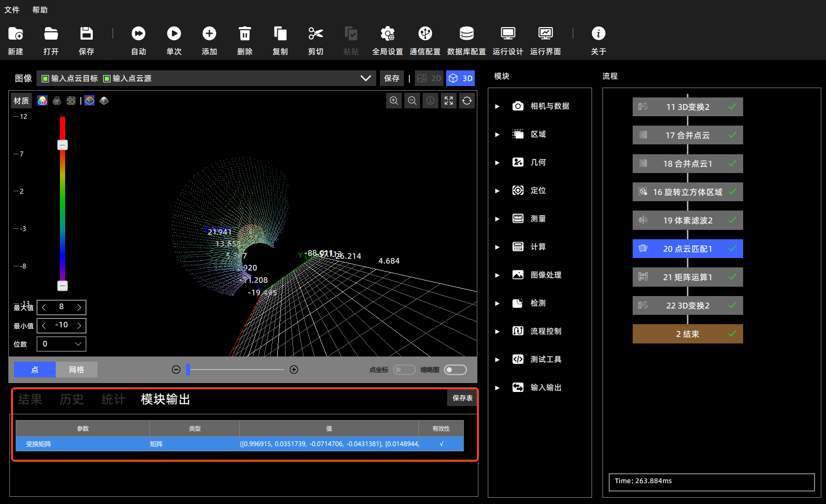Viewport: 826px width, 504px height.
Task: Switch to the 结果 tab
Action: coord(30,399)
